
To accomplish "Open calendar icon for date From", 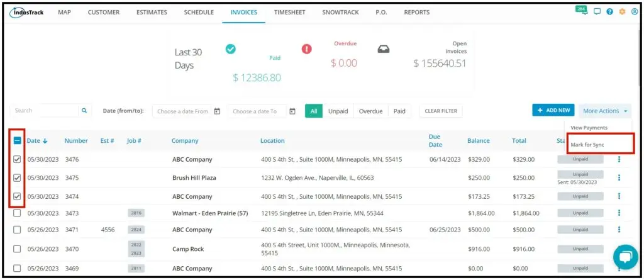I will 217,111.
